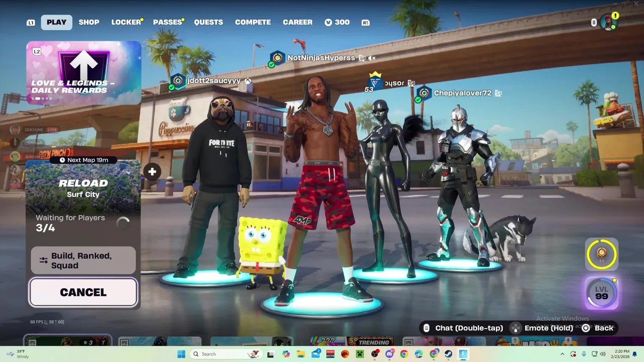
Task: Open the volume tray icon
Action: (x=603, y=354)
